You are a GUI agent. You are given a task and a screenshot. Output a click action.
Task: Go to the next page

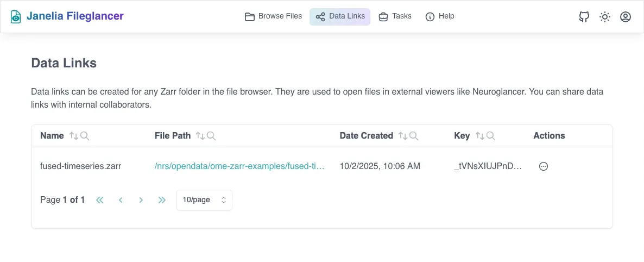(x=141, y=200)
